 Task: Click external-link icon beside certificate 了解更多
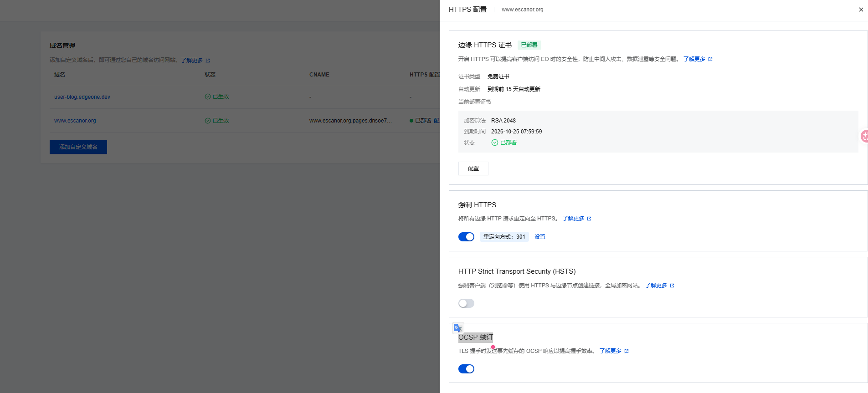(710, 59)
